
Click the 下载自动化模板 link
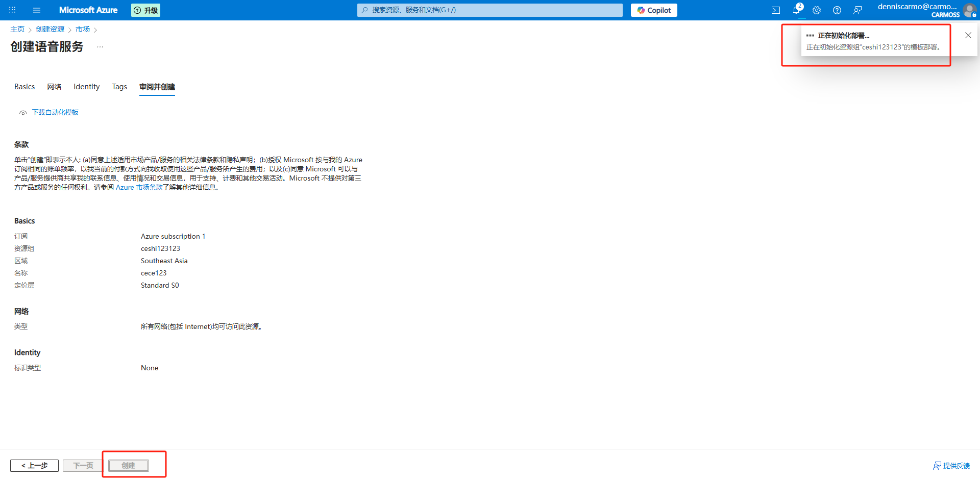pos(55,112)
